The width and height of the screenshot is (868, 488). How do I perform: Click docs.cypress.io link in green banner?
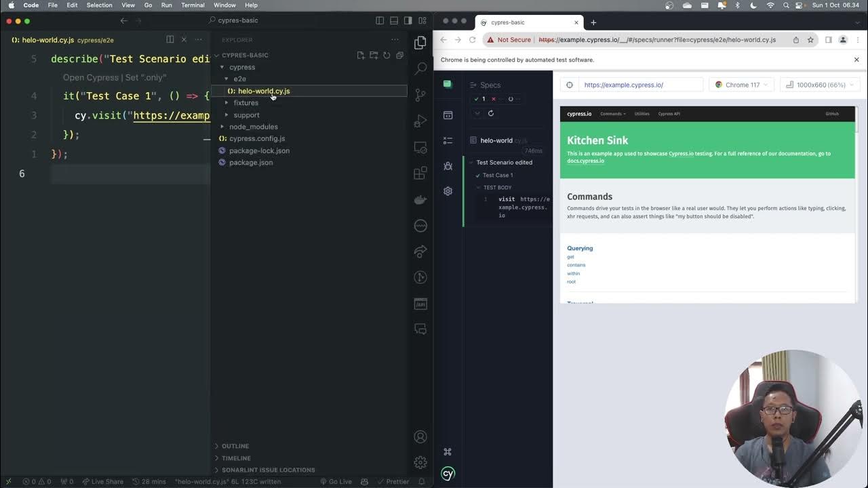(x=585, y=161)
